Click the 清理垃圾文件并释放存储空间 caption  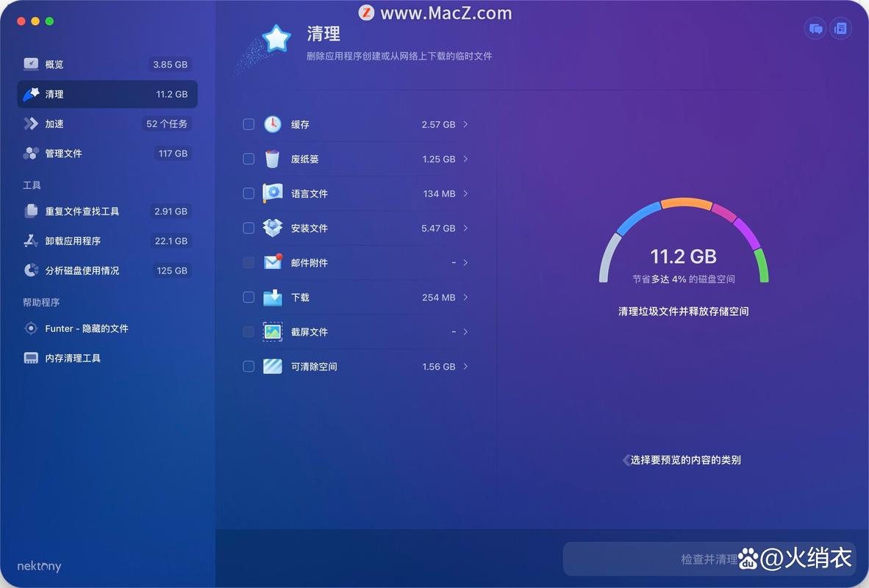point(683,312)
